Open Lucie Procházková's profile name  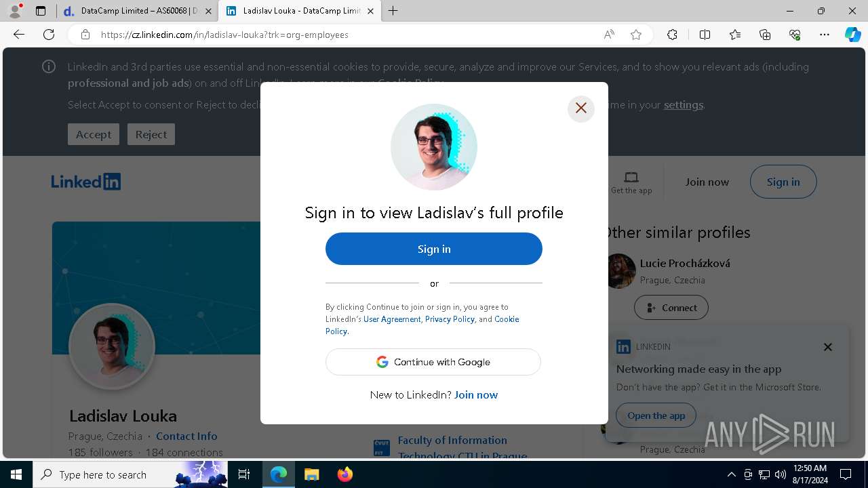[x=685, y=263]
